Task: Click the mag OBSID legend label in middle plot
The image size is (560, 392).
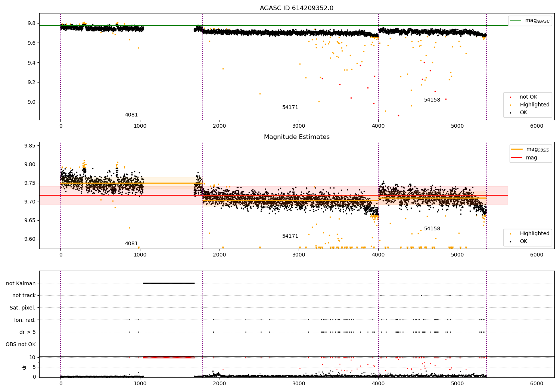Action: coord(538,149)
